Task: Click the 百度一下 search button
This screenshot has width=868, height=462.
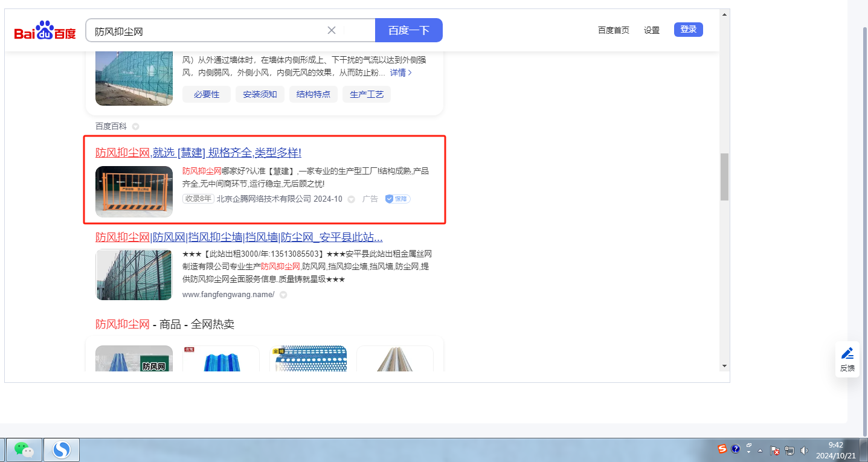Action: pyautogui.click(x=409, y=30)
